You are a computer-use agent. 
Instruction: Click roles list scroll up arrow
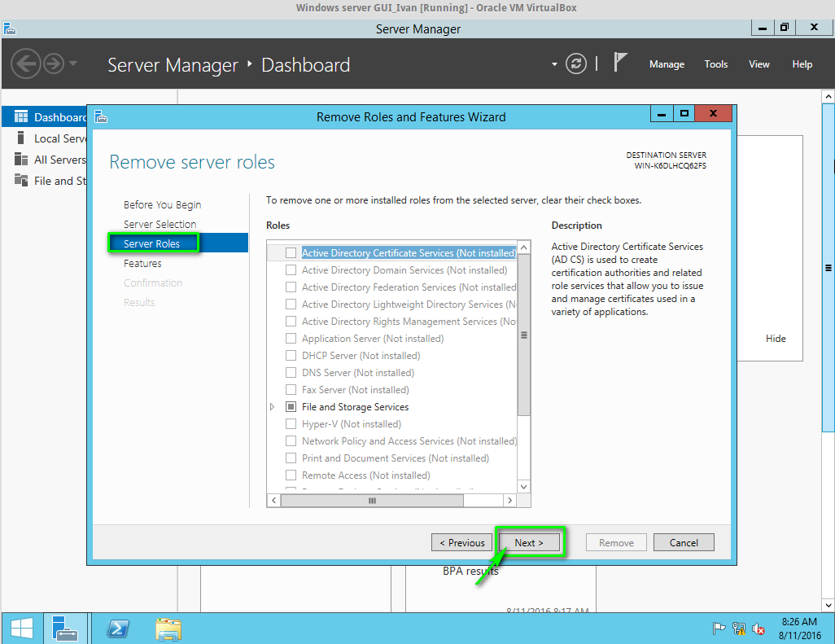coord(523,248)
